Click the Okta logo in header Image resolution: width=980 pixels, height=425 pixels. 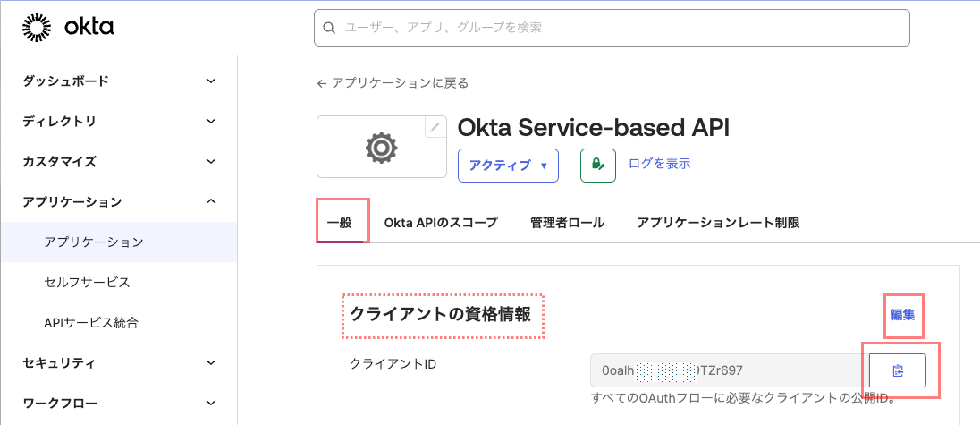(68, 29)
